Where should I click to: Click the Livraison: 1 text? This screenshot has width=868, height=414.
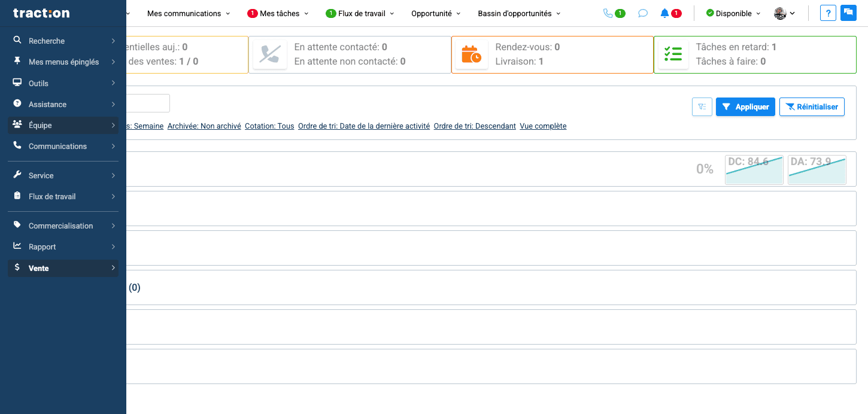pyautogui.click(x=520, y=61)
